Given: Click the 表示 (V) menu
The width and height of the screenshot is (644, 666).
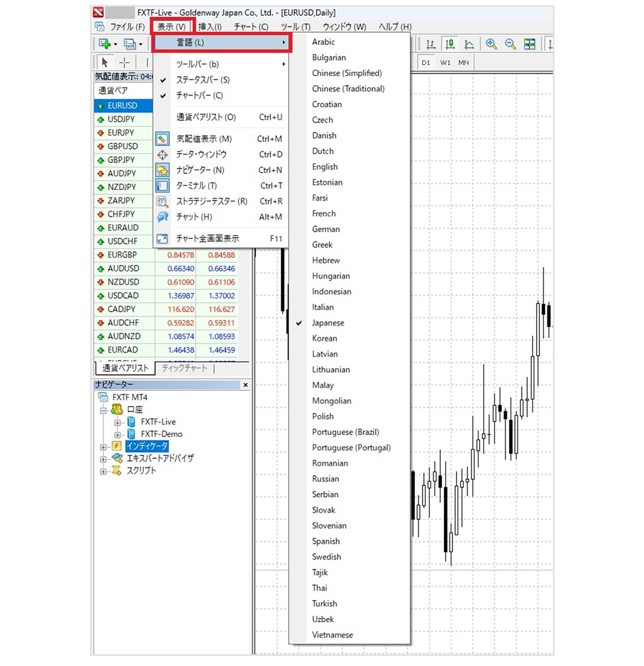Looking at the screenshot, I should click(171, 26).
